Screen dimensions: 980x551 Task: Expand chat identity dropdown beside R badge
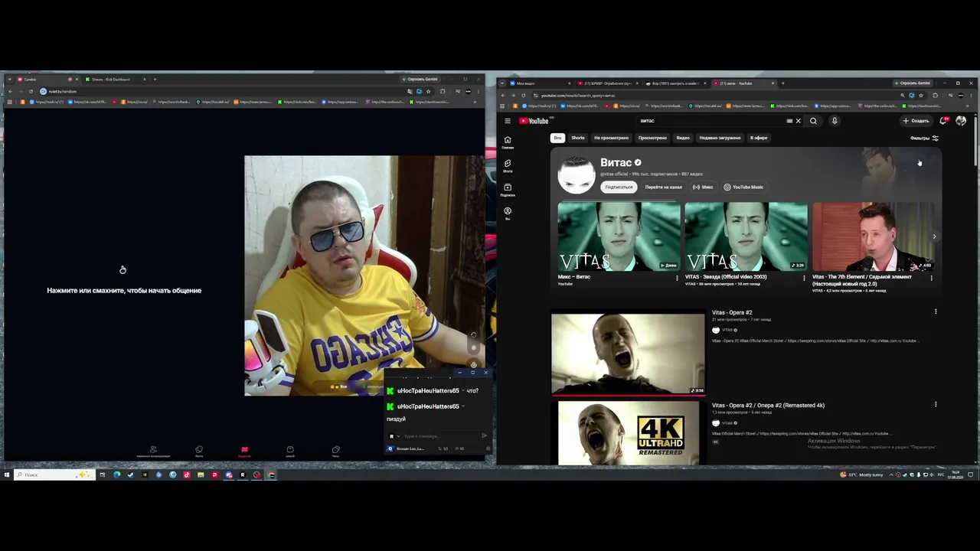click(x=398, y=436)
